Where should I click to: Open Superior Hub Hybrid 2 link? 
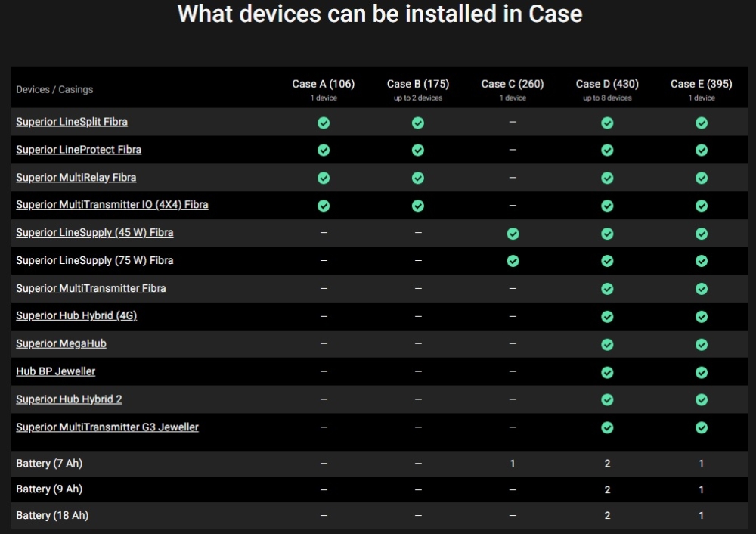click(x=69, y=399)
